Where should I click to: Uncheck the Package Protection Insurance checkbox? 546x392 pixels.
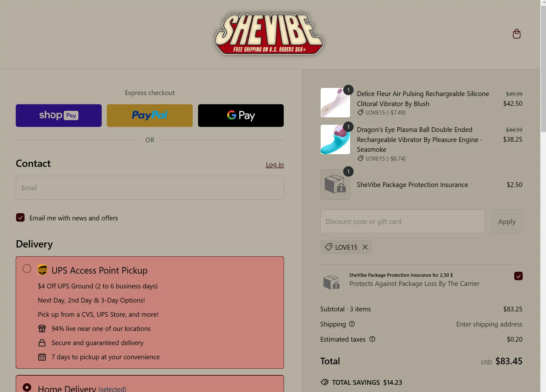click(518, 276)
